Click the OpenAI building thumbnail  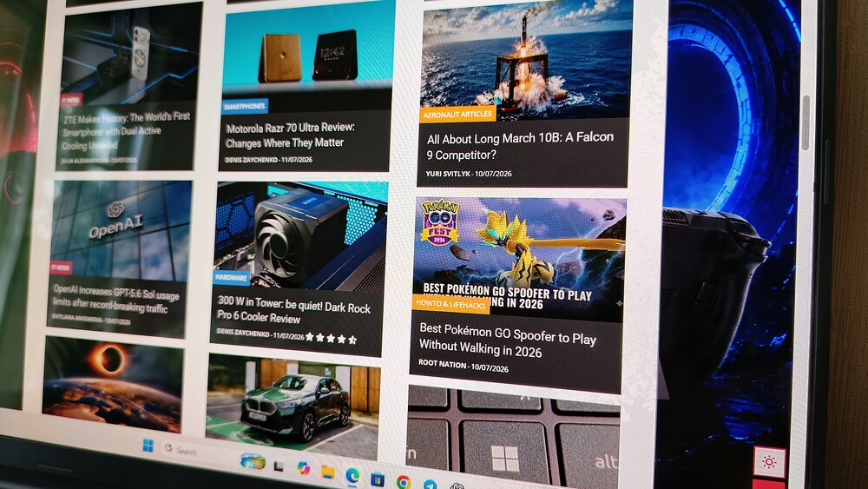pos(121,230)
